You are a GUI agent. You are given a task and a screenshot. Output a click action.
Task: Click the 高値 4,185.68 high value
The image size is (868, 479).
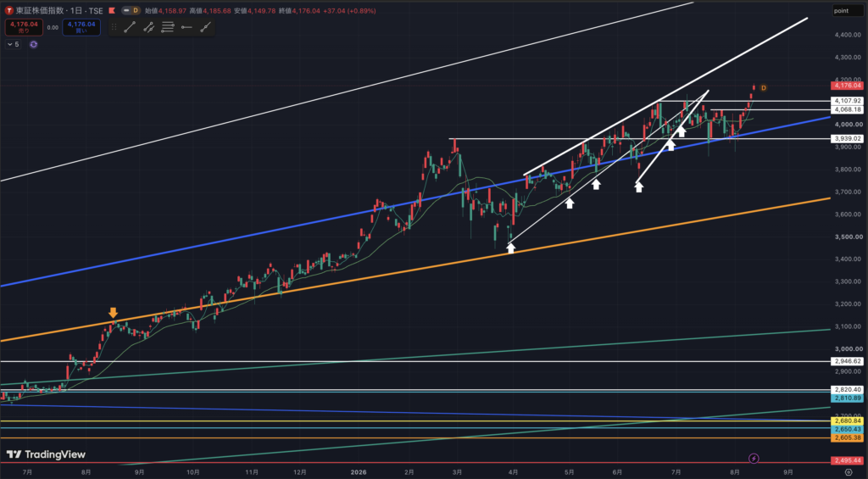click(210, 10)
